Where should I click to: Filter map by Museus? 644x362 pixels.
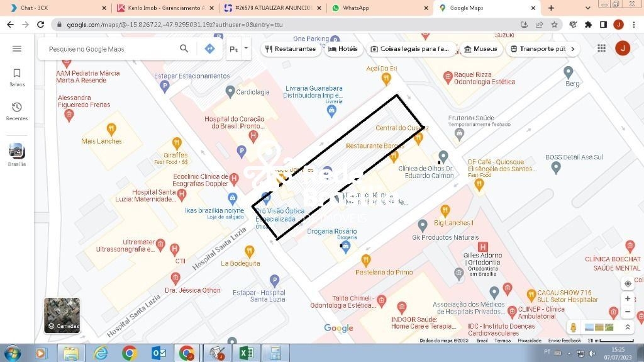480,49
